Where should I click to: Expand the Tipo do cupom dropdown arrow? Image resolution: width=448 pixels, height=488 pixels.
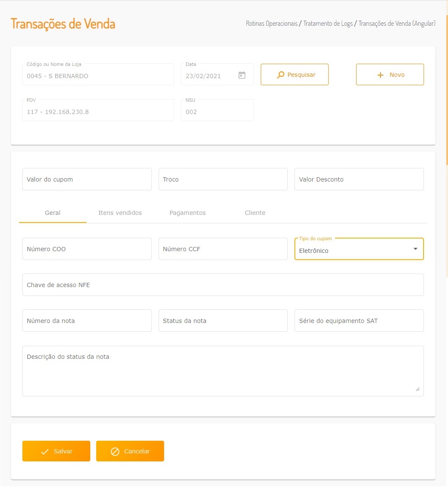pyautogui.click(x=416, y=249)
